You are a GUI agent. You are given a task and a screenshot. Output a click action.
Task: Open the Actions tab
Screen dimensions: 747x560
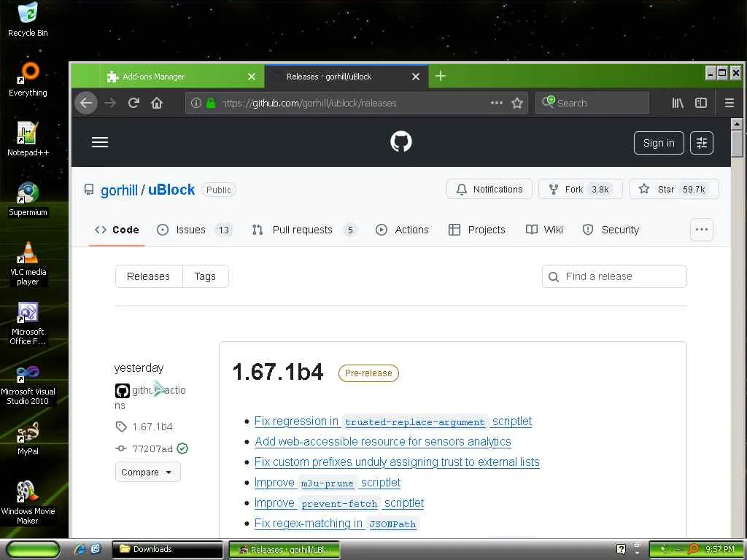[x=402, y=230]
